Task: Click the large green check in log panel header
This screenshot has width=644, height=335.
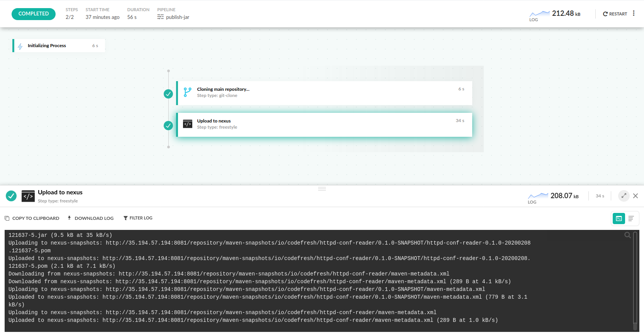Action: click(x=11, y=196)
